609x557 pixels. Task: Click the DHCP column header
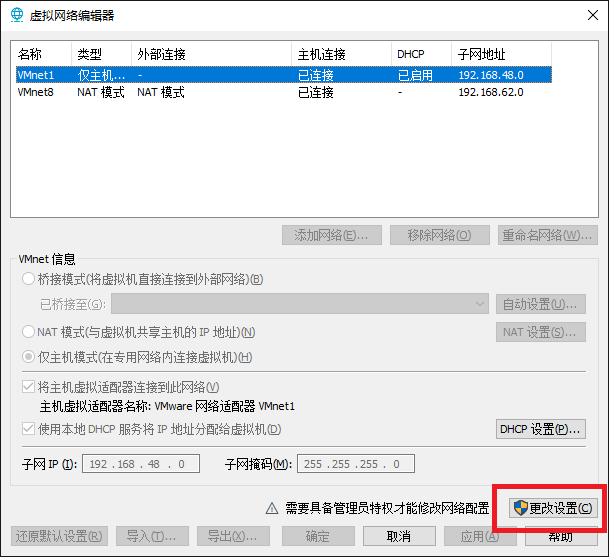421,54
